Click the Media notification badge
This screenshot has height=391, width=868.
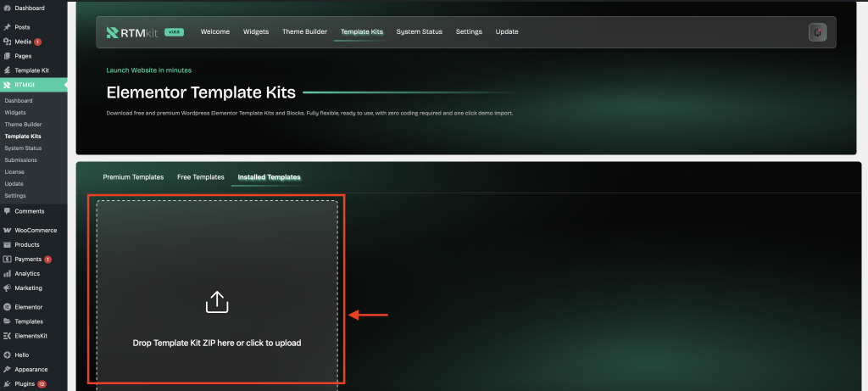click(37, 42)
